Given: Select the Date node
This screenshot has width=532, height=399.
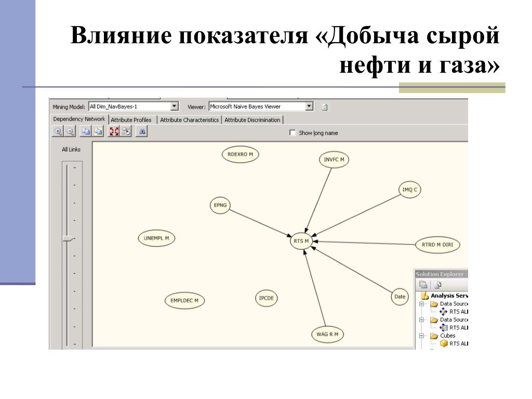Looking at the screenshot, I should tap(400, 297).
